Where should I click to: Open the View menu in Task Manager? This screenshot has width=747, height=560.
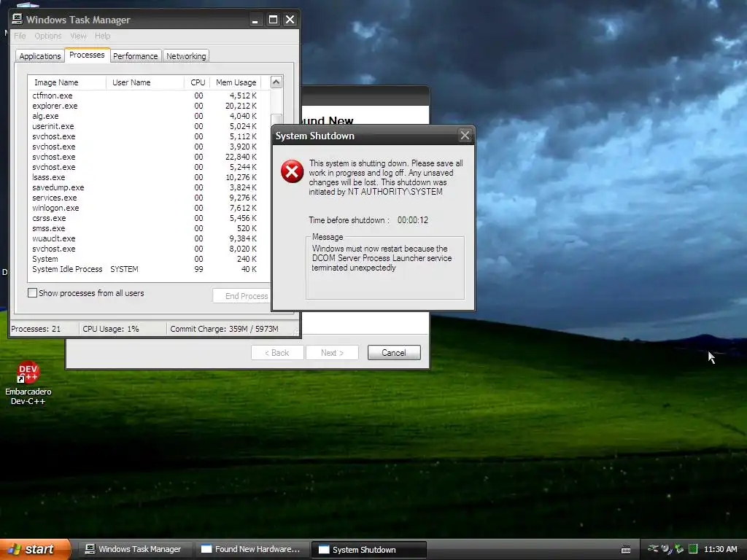[x=78, y=36]
